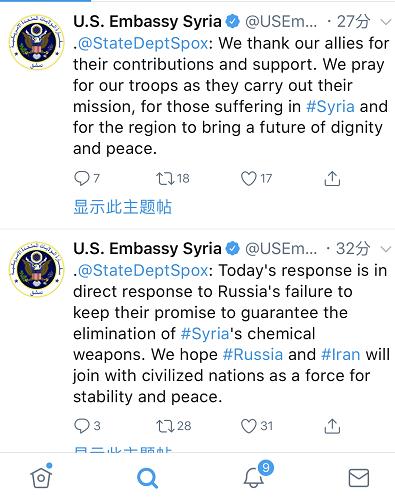Like the tweet with 17 likes
The width and height of the screenshot is (395, 501).
(249, 178)
